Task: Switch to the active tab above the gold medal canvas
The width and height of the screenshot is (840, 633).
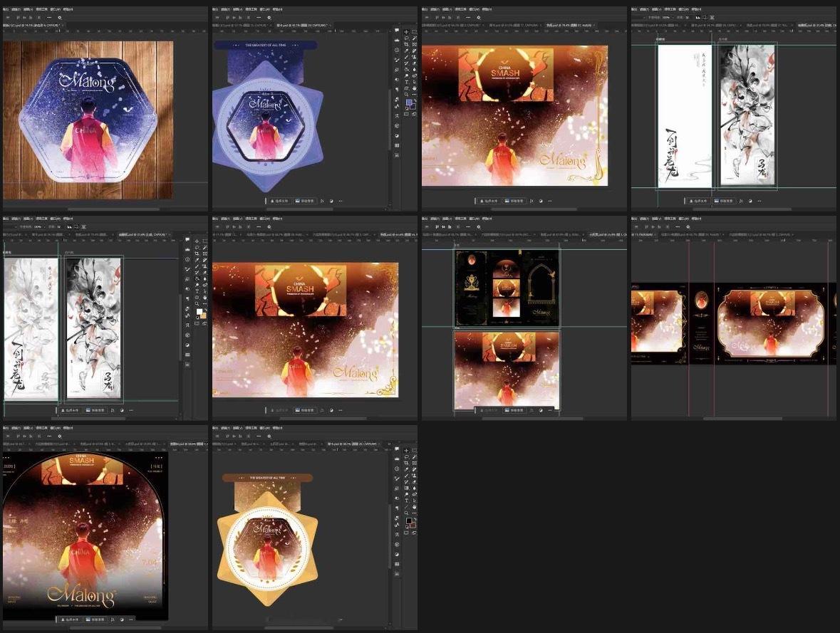Action: (353, 444)
